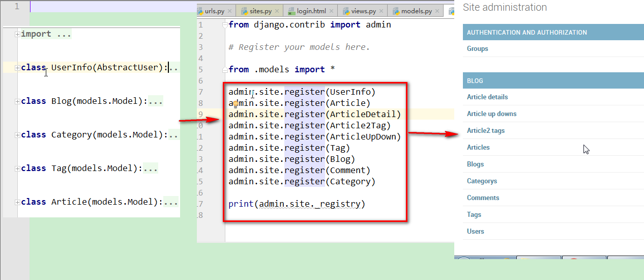Click the Authentication and Authorization section header
The image size is (644, 280).
[553, 32]
